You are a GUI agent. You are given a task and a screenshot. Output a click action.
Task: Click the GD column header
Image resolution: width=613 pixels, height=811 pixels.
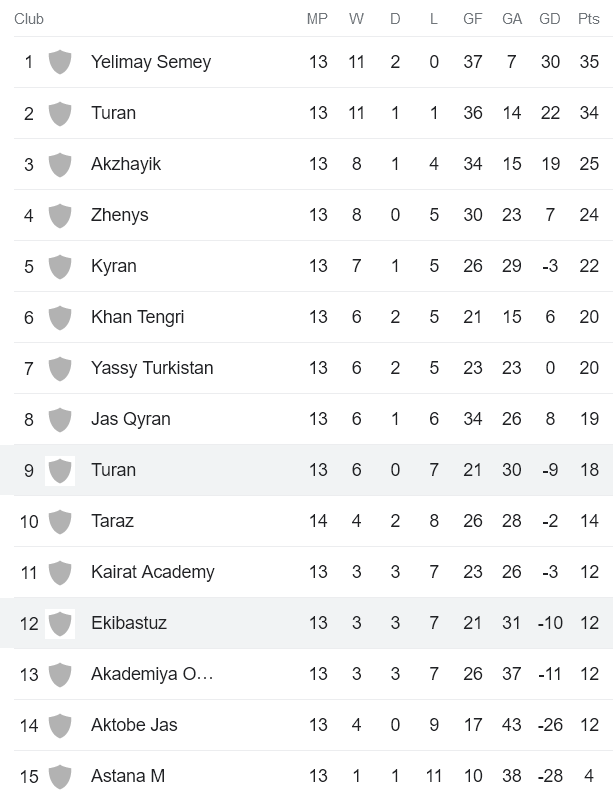(x=549, y=17)
